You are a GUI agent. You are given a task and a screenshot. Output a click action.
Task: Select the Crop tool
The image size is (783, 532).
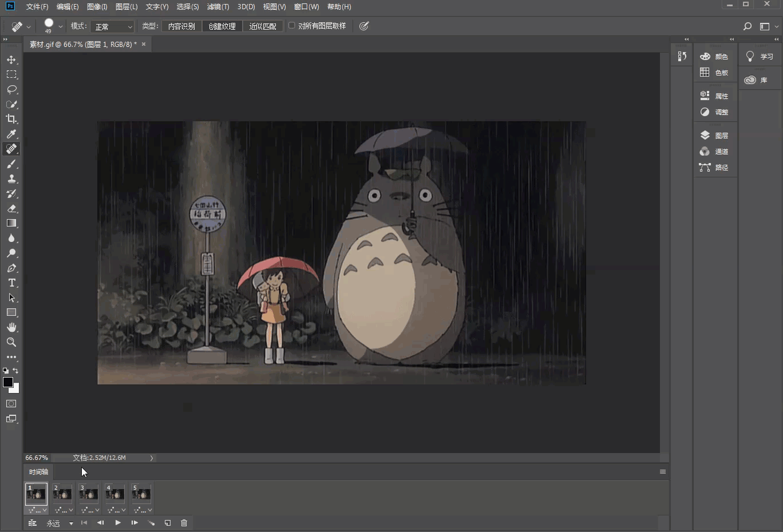pos(11,119)
